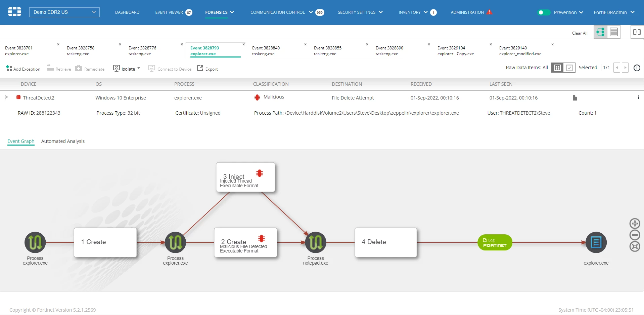Go to the Dashboard menu
Screen dimensions: 644x315
click(x=127, y=12)
